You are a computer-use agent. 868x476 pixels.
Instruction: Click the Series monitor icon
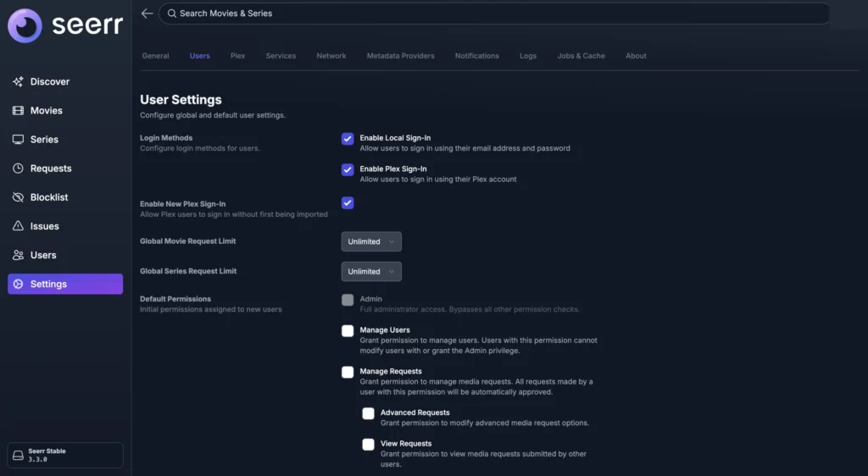pos(19,139)
